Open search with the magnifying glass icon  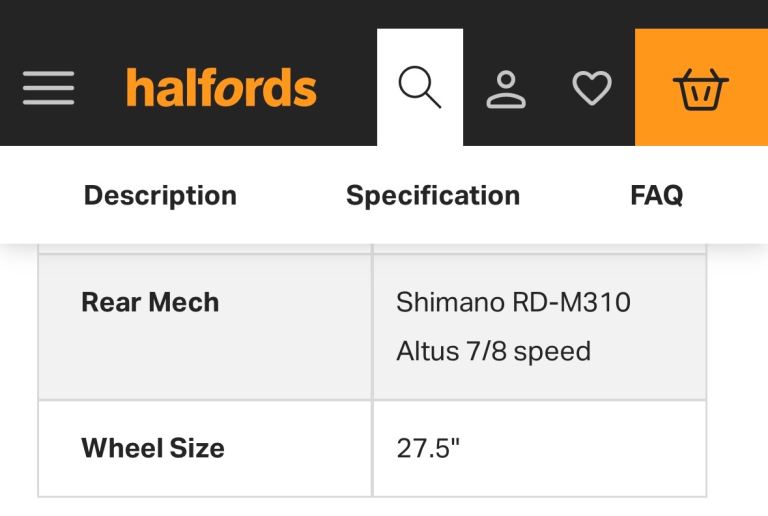point(419,88)
